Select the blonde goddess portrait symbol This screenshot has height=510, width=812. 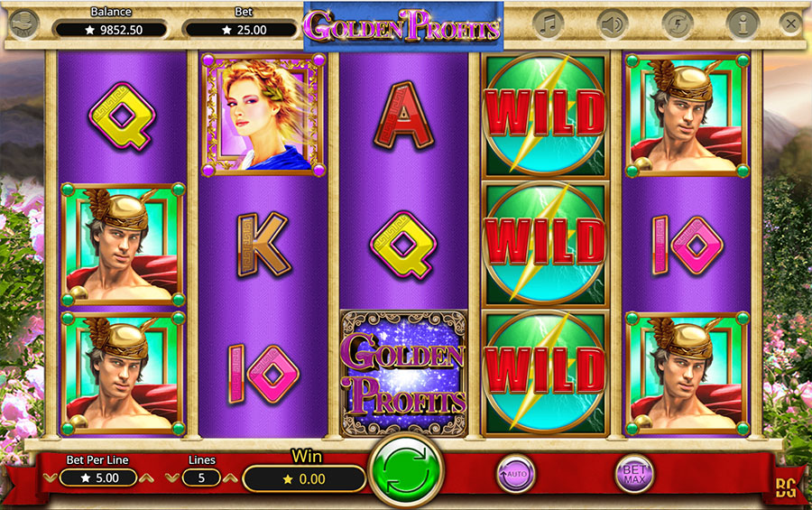[x=263, y=115]
